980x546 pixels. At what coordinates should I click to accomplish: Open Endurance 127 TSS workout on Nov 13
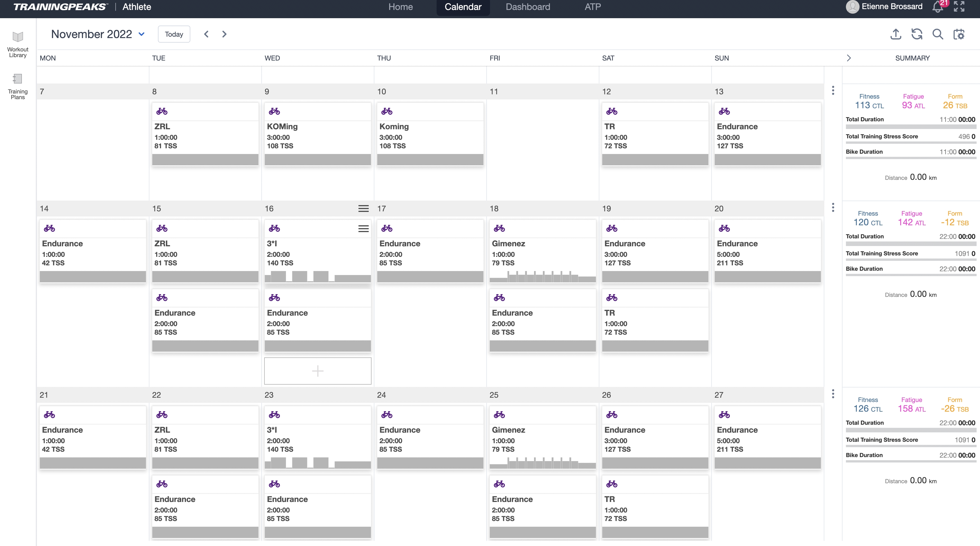click(x=768, y=134)
